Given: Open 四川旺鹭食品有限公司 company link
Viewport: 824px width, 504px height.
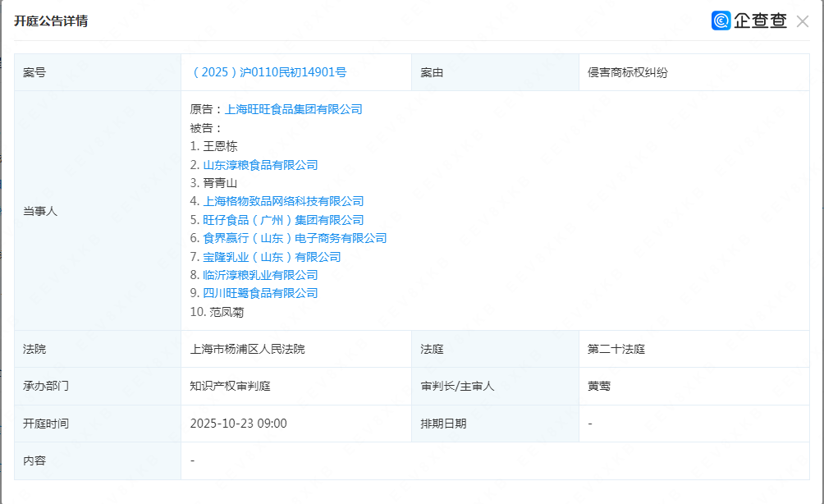Looking at the screenshot, I should 260,293.
